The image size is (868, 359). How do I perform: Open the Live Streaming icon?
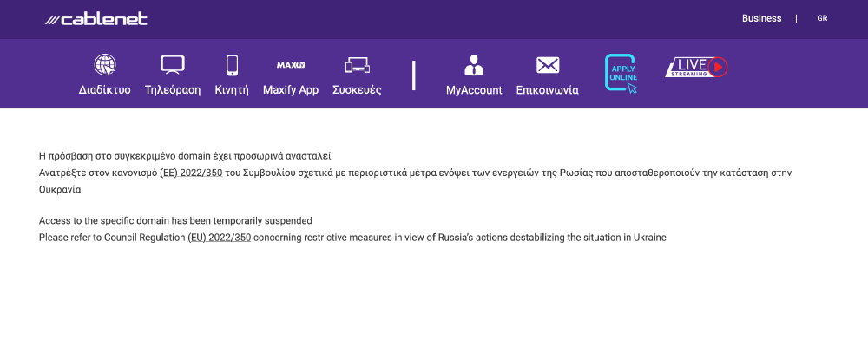(x=695, y=68)
